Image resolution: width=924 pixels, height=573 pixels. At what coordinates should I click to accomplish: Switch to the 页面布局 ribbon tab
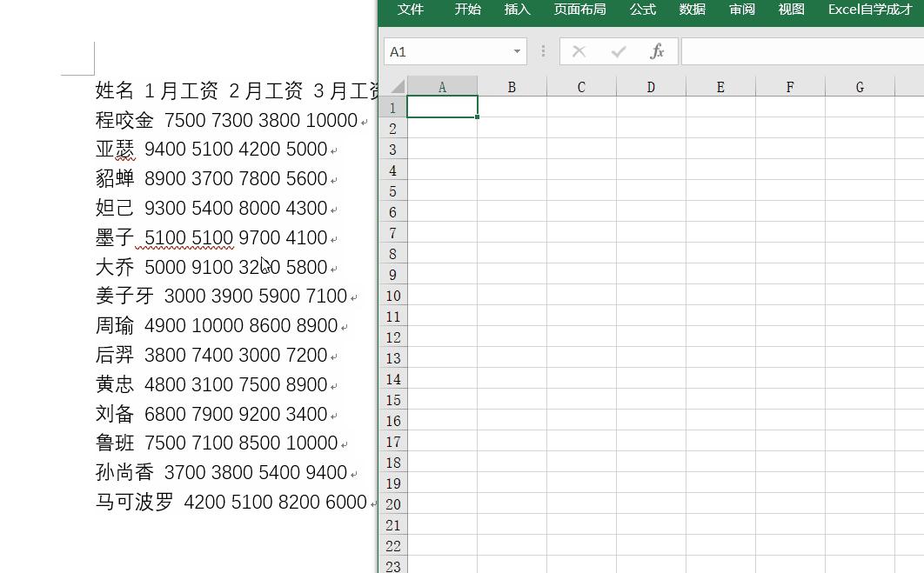pos(579,10)
